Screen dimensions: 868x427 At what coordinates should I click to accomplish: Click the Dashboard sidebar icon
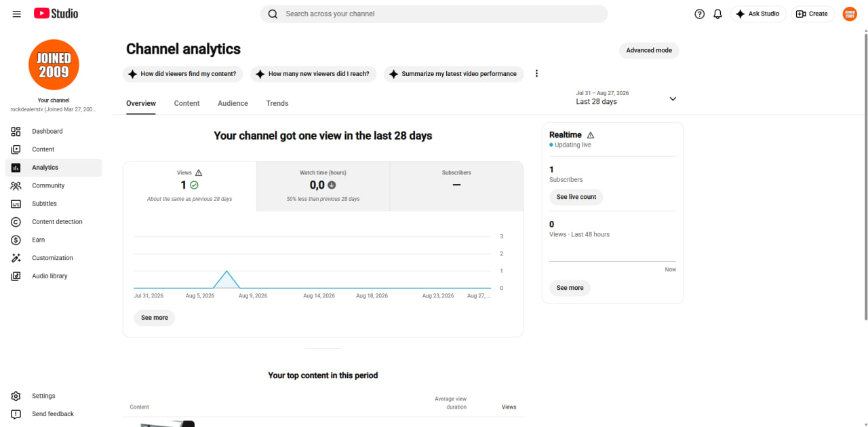coord(16,131)
